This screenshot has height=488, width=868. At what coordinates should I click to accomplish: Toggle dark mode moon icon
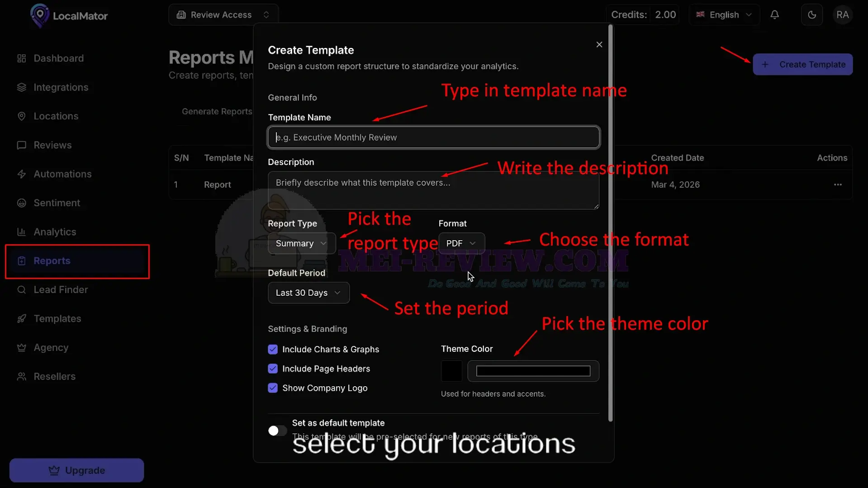812,15
